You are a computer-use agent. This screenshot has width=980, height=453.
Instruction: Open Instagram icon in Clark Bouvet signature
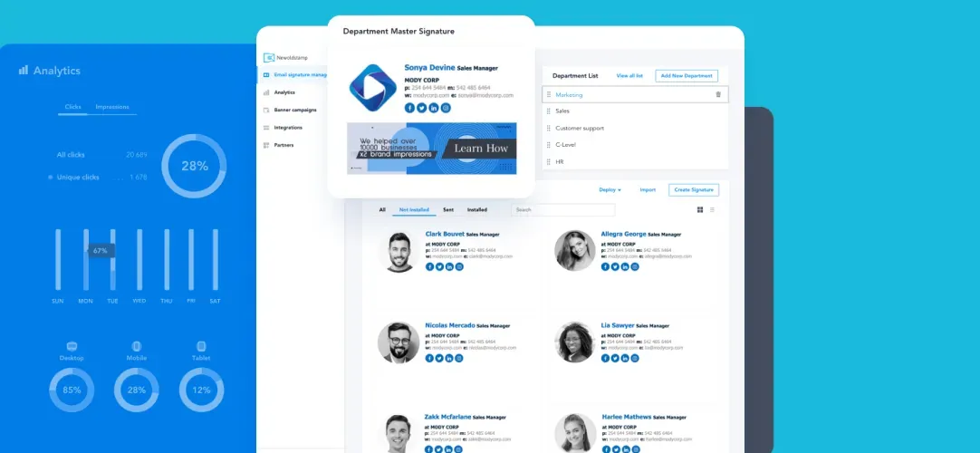[x=459, y=266]
